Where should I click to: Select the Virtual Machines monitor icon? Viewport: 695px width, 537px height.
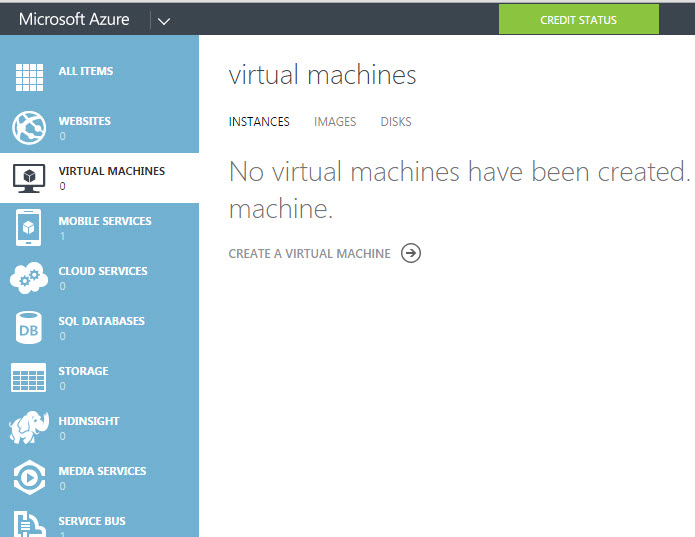tap(29, 178)
